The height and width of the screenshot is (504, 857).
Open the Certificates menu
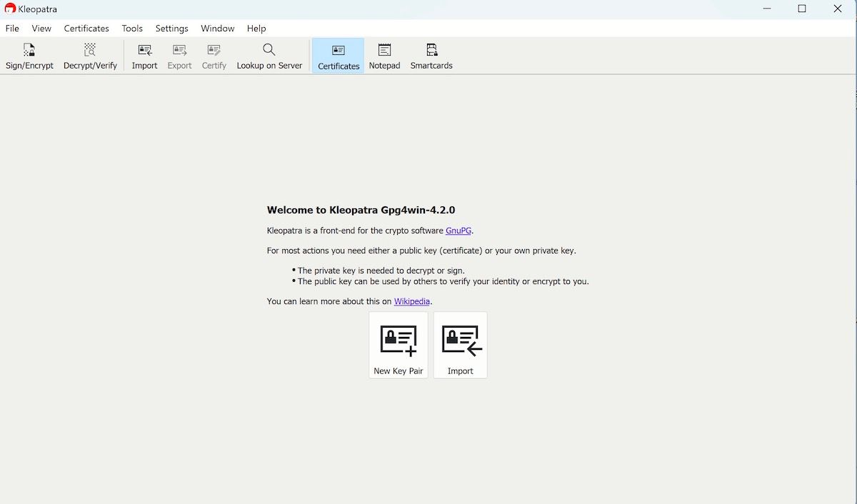tap(86, 29)
